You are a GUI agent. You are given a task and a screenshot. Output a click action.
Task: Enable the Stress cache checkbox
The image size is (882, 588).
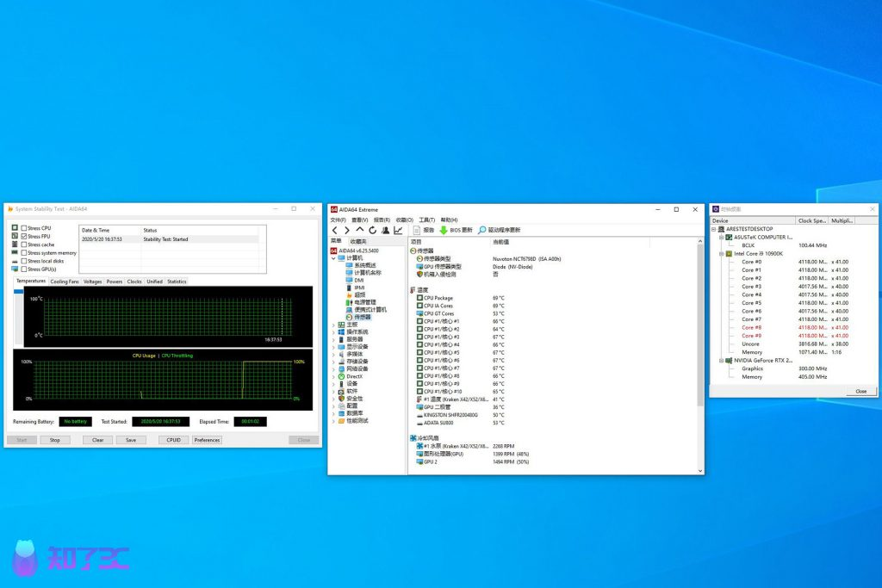coord(24,244)
